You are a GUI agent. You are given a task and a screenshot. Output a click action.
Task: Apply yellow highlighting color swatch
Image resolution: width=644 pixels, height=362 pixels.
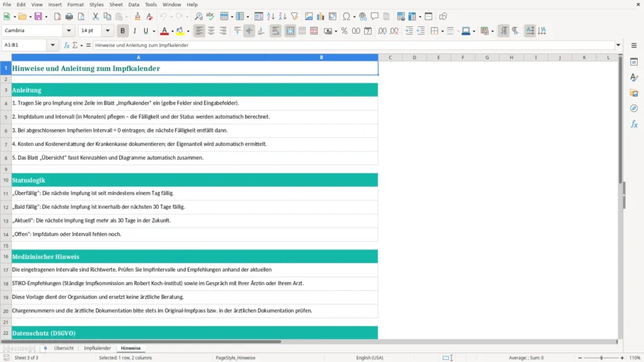click(180, 31)
